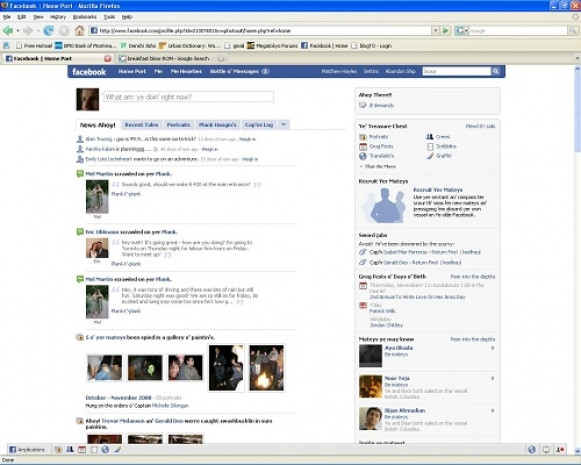Open the File menu
581x465 pixels.
[7, 17]
